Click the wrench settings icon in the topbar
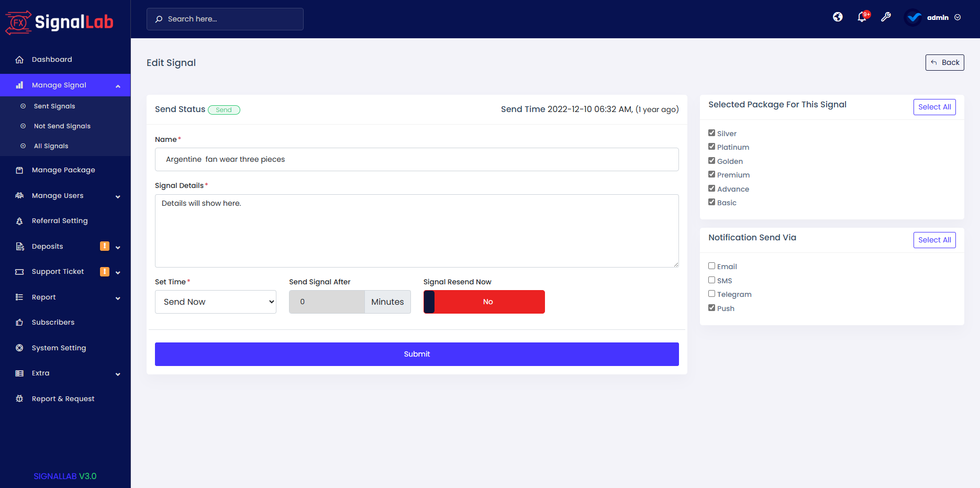 (x=886, y=17)
